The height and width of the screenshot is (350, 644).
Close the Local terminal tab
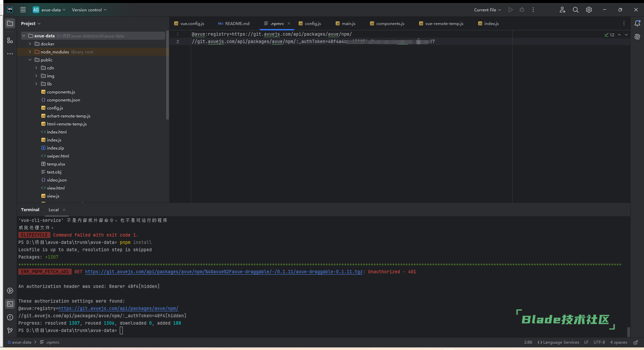64,210
